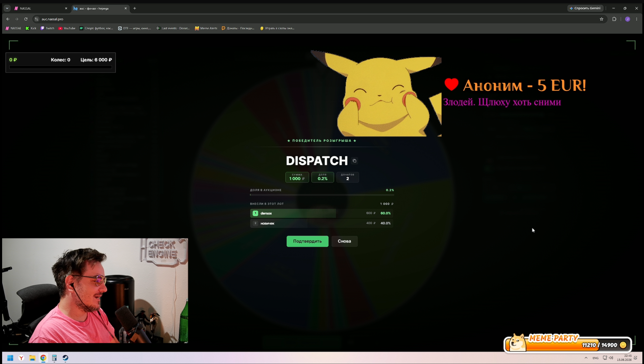This screenshot has width=644, height=364.
Task: Click the Доля в аукционе share bar
Action: [322, 195]
